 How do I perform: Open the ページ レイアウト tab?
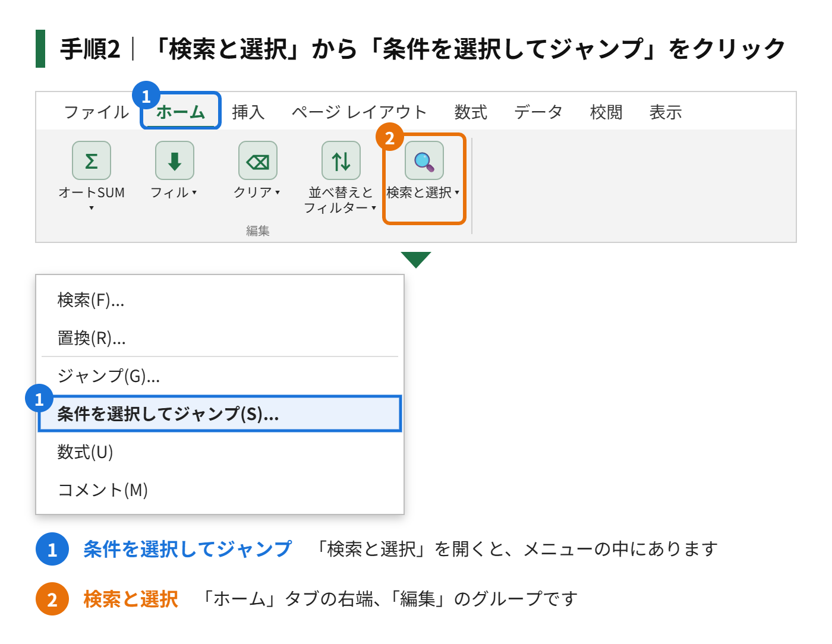coord(359,112)
